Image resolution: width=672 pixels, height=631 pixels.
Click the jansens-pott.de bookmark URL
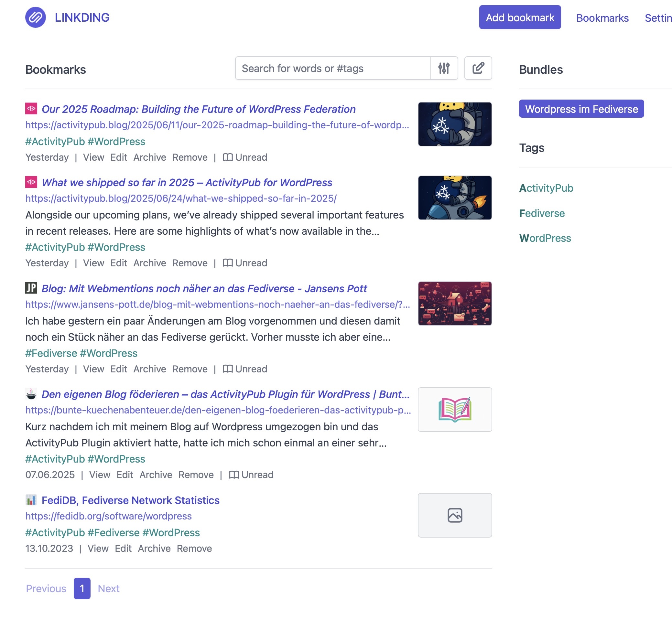[218, 305]
